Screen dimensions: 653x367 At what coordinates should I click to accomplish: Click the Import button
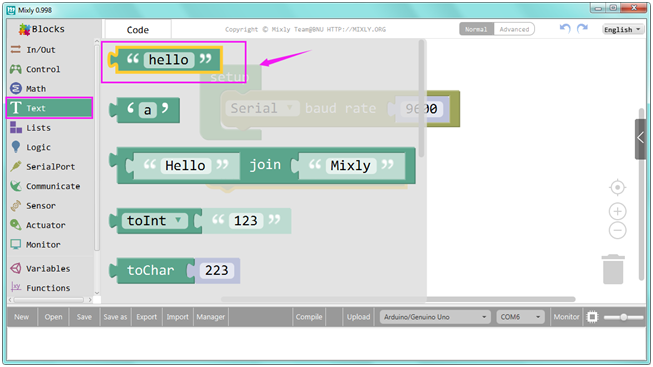[177, 317]
